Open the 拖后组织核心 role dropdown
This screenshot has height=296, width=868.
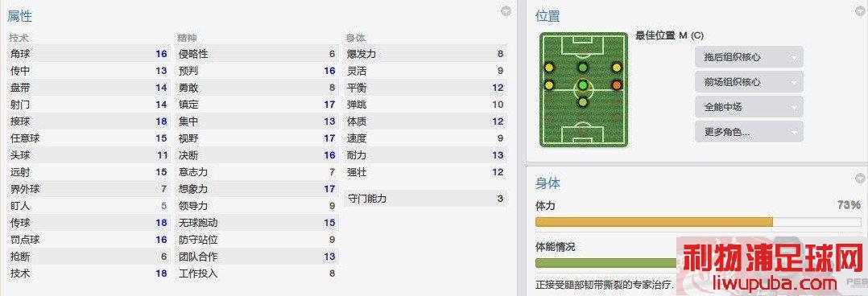(x=749, y=57)
